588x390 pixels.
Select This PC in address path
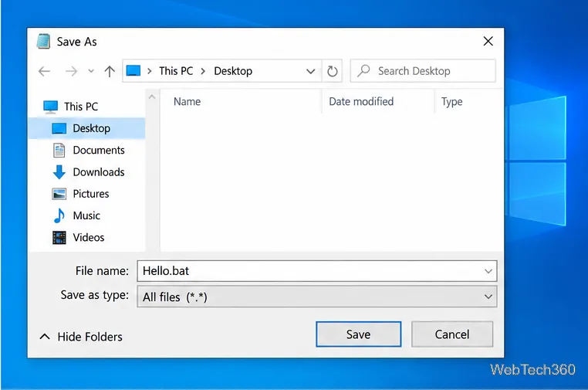tap(176, 71)
